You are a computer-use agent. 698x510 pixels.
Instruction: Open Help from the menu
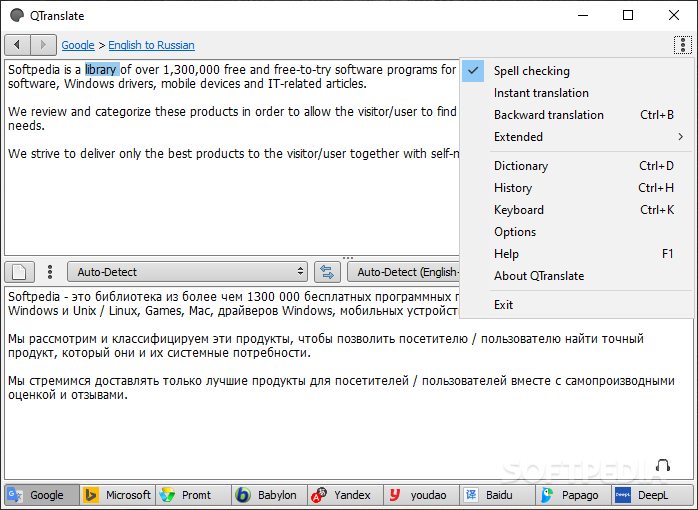[577, 254]
